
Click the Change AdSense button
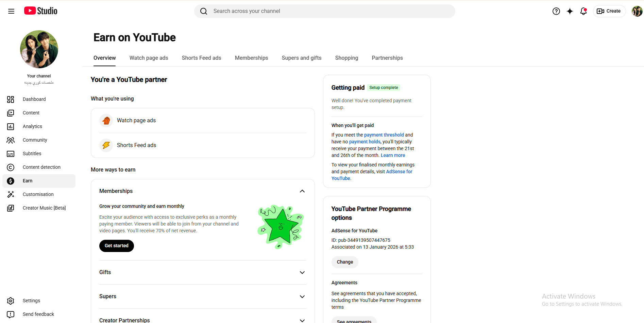click(x=345, y=262)
